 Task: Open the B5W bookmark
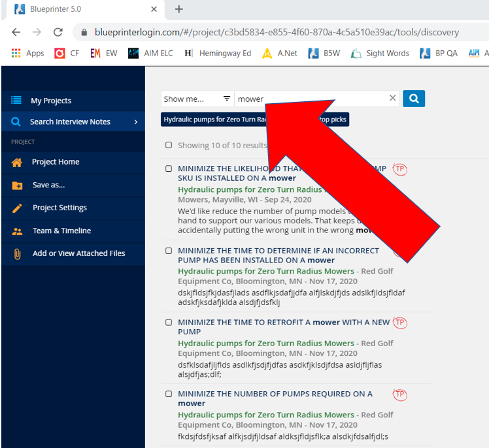click(324, 54)
